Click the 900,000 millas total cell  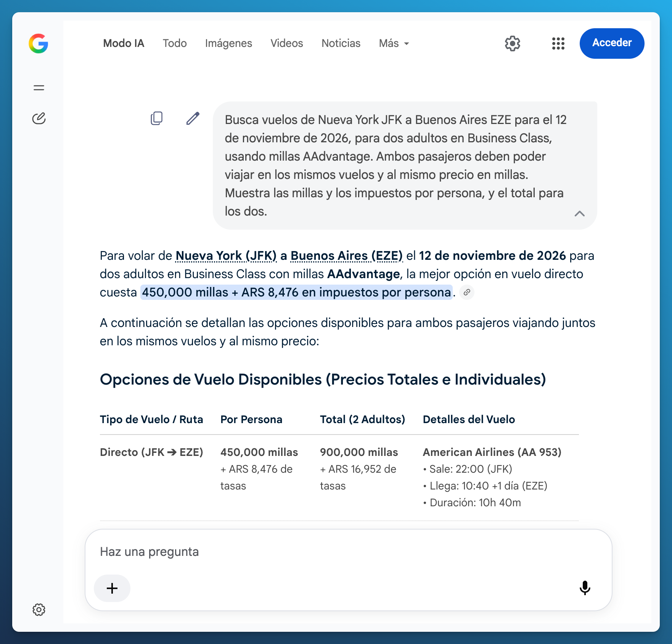[x=359, y=452]
